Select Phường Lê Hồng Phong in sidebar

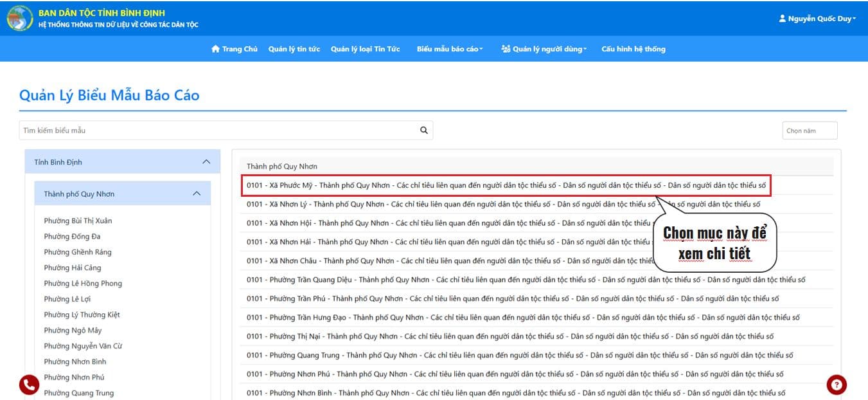(83, 283)
